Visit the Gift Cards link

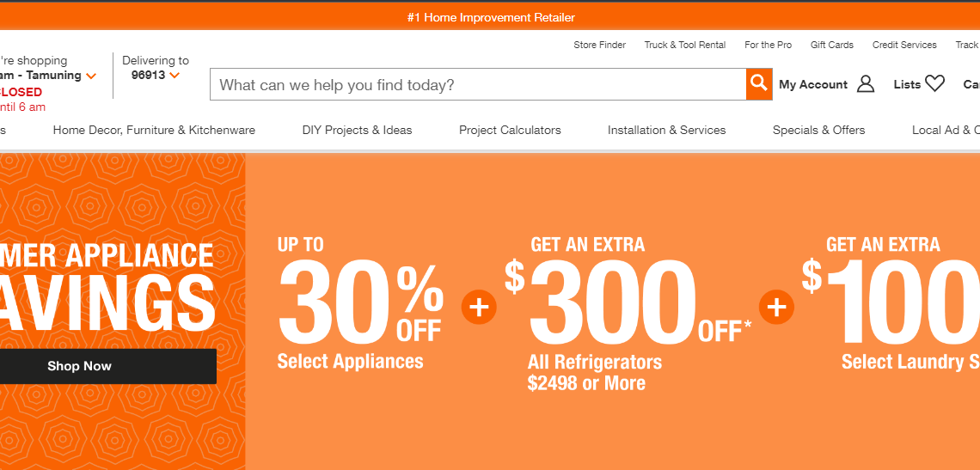[x=831, y=45]
